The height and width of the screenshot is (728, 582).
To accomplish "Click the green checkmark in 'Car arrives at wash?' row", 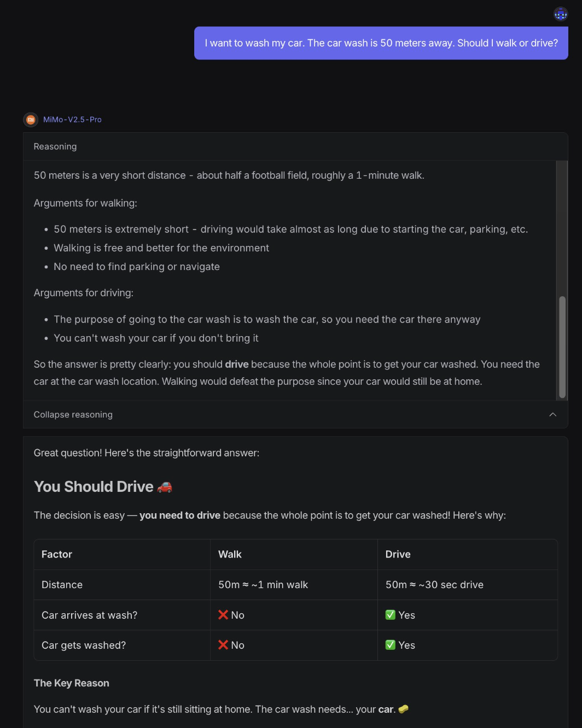I will pyautogui.click(x=391, y=615).
